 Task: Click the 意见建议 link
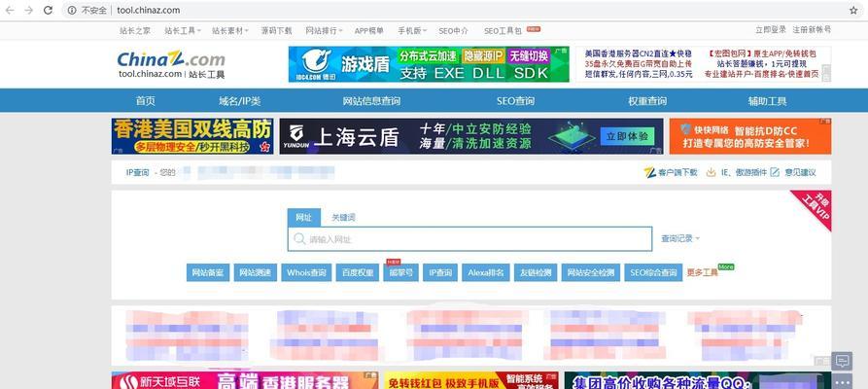(800, 172)
